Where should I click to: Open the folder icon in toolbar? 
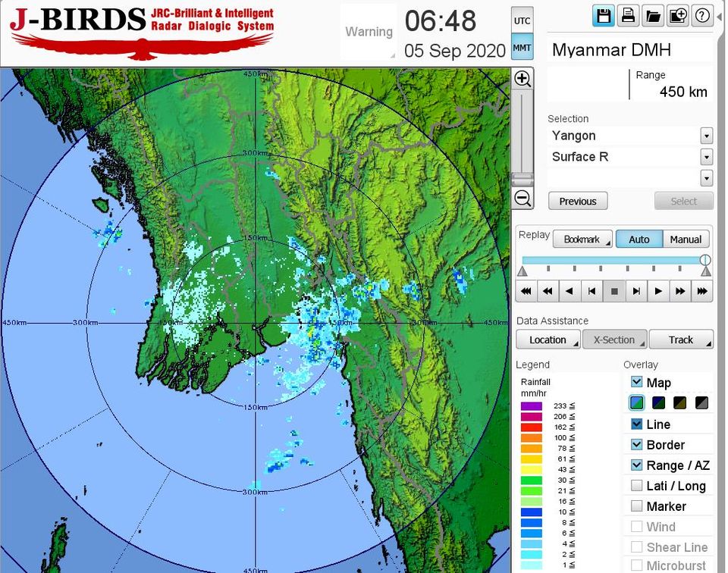(x=653, y=16)
